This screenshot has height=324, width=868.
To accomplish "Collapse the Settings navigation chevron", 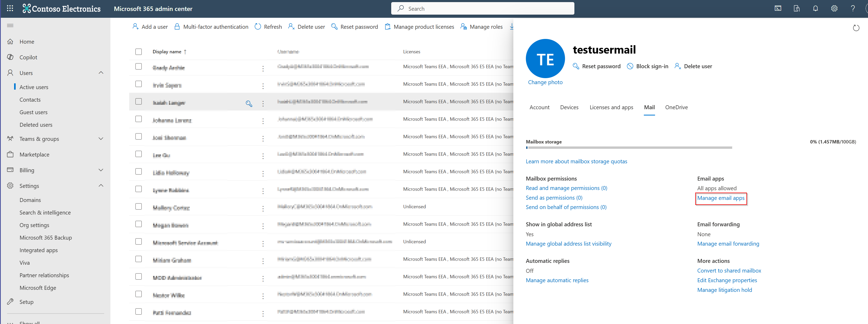I will pos(101,186).
